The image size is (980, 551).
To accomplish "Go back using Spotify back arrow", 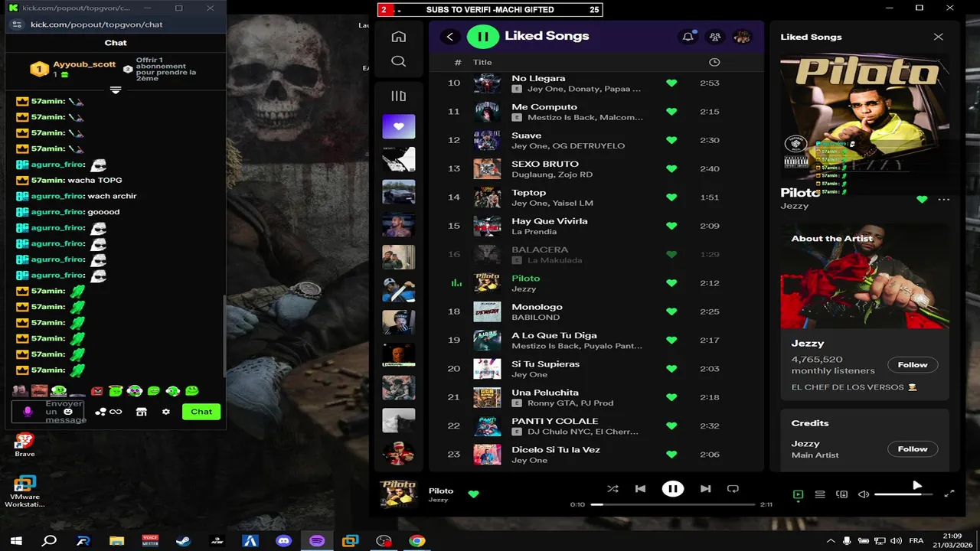I will pyautogui.click(x=450, y=36).
